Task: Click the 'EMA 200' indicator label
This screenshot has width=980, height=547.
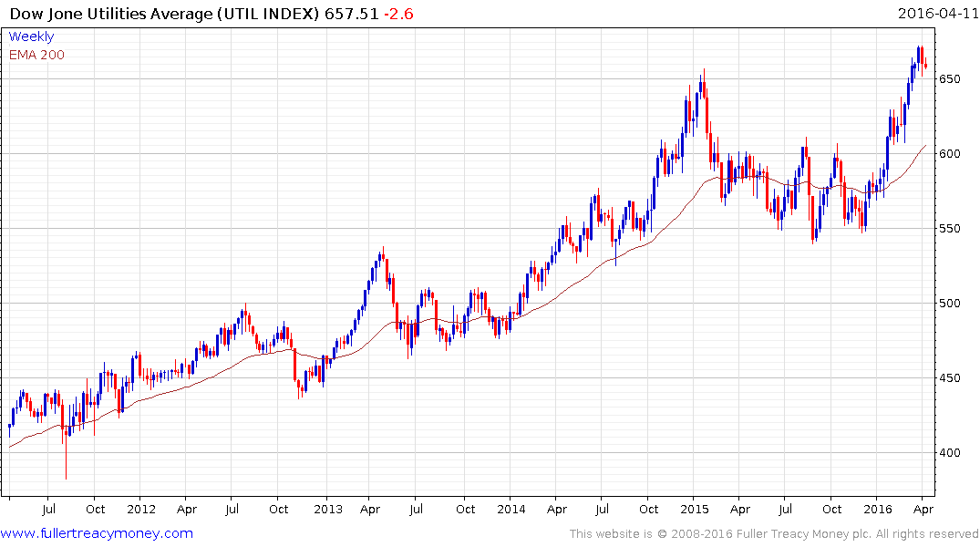Action: coord(36,55)
